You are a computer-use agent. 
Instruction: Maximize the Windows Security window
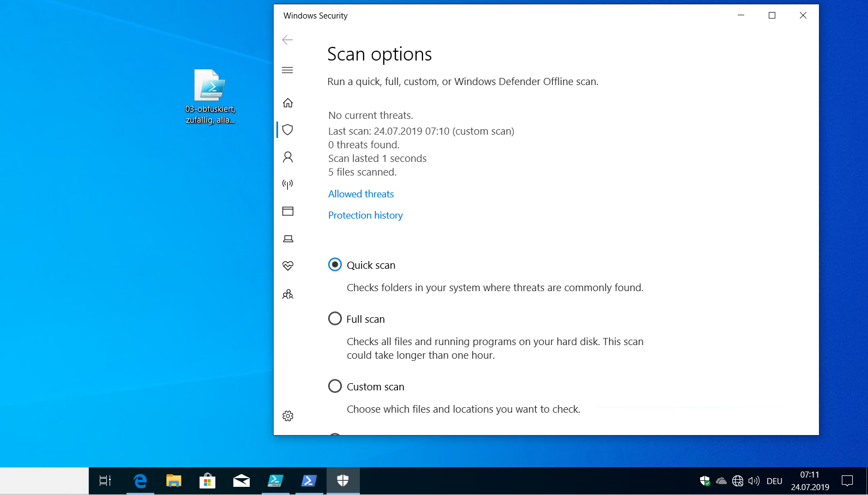point(772,15)
